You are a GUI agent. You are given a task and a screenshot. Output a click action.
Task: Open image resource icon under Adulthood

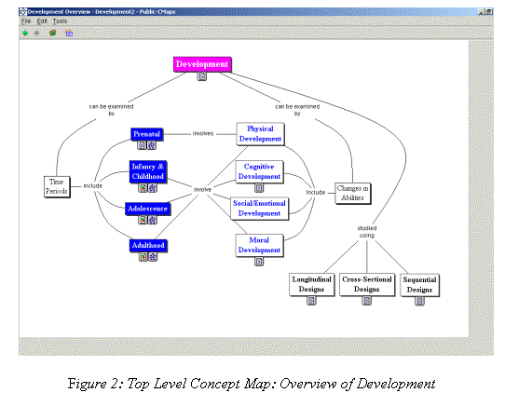[x=143, y=257]
